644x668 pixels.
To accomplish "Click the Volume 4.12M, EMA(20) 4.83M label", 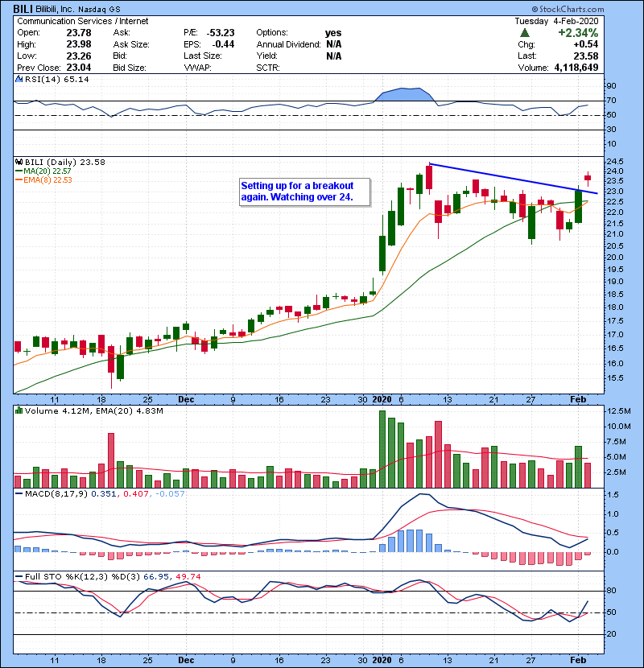I will tap(93, 411).
